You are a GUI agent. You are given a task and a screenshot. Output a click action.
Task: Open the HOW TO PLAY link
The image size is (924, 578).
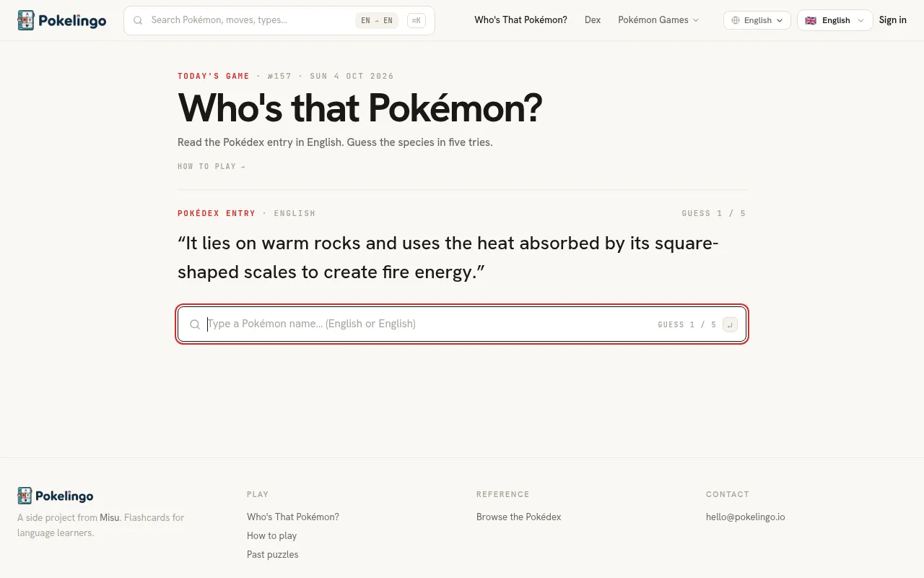click(x=212, y=166)
